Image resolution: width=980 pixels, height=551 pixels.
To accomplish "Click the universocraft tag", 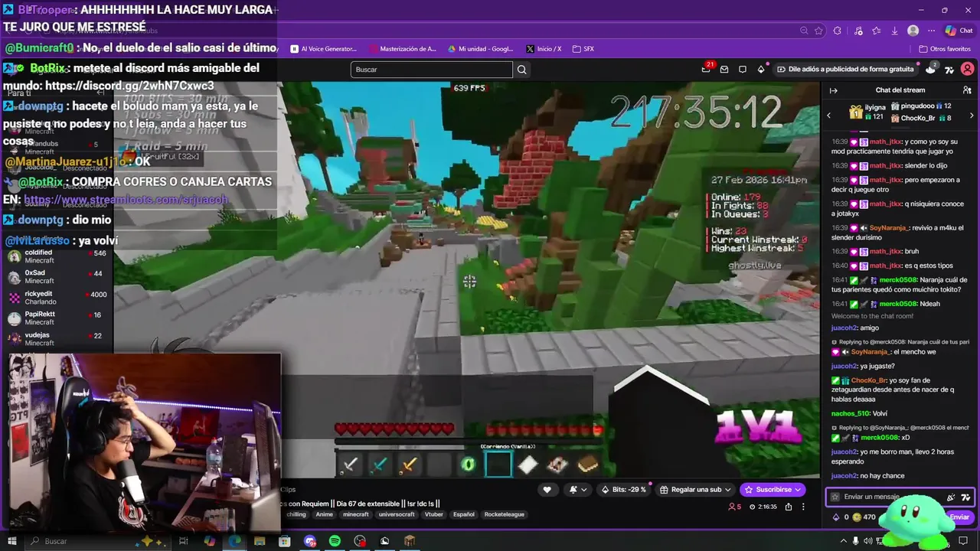I will (397, 514).
